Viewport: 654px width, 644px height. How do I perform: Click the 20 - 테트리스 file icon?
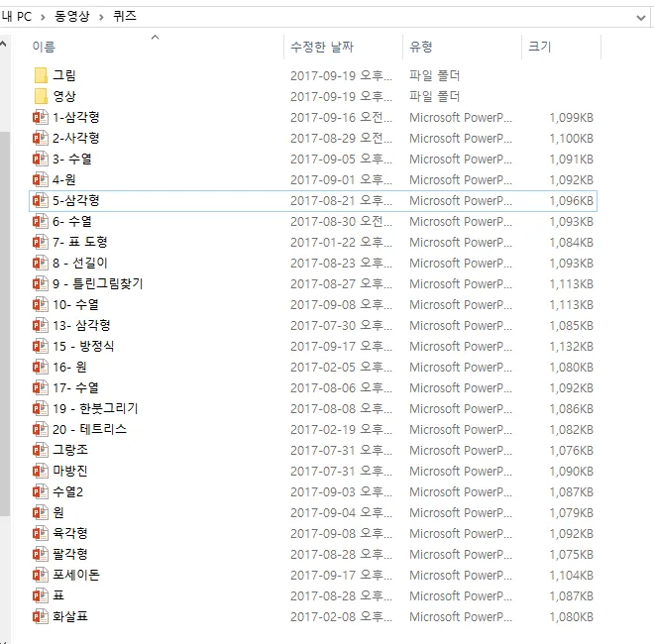41,430
